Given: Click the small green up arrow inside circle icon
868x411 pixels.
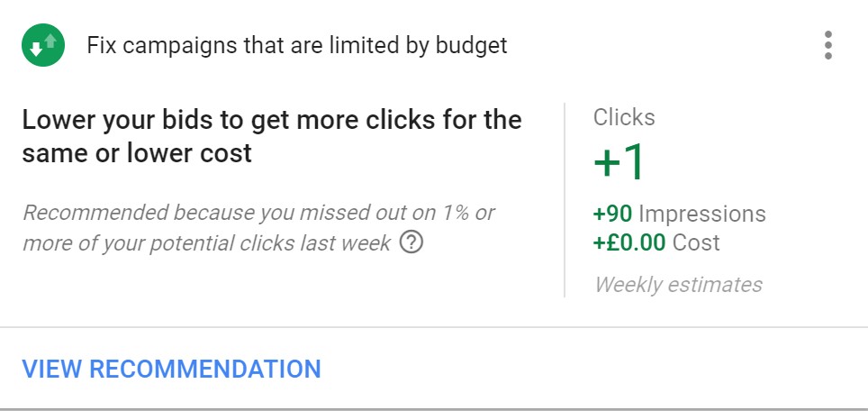Looking at the screenshot, I should pyautogui.click(x=51, y=41).
